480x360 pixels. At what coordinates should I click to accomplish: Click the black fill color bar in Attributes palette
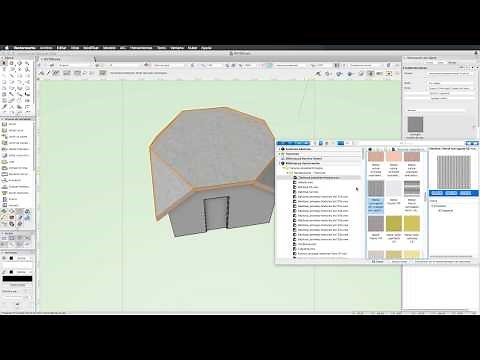tap(17, 279)
